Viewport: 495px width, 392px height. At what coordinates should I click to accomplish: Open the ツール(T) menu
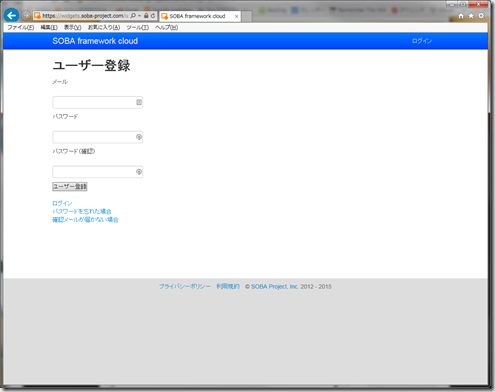[137, 27]
